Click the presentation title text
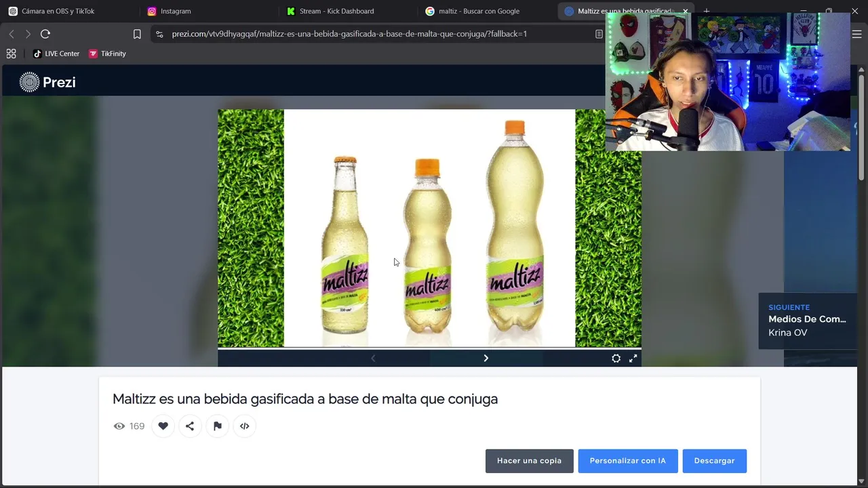Screen dimensions: 868x488 pyautogui.click(x=305, y=399)
